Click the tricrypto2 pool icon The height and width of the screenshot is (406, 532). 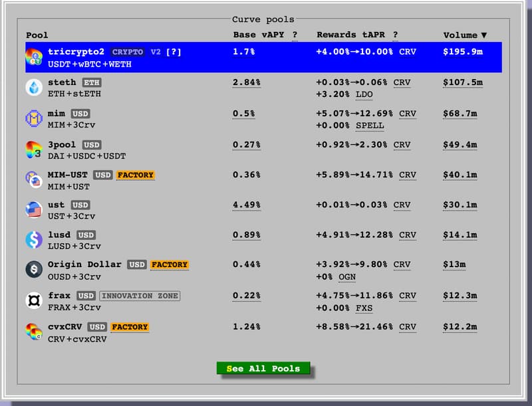34,57
